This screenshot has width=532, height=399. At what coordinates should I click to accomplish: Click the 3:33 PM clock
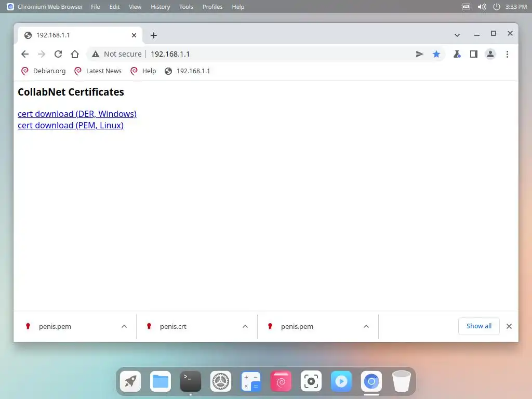pyautogui.click(x=516, y=7)
